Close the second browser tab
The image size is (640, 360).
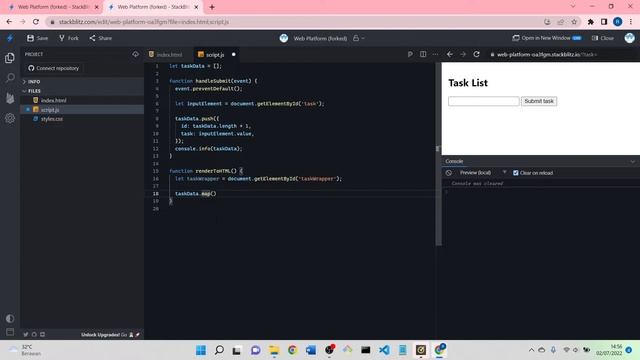point(196,7)
